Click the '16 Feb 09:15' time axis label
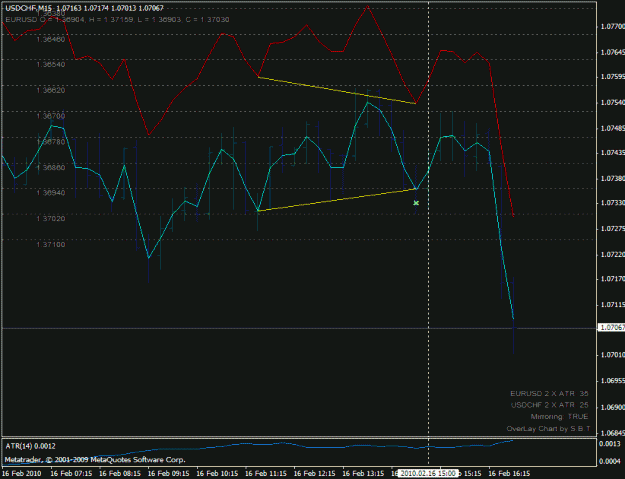 tap(169, 473)
